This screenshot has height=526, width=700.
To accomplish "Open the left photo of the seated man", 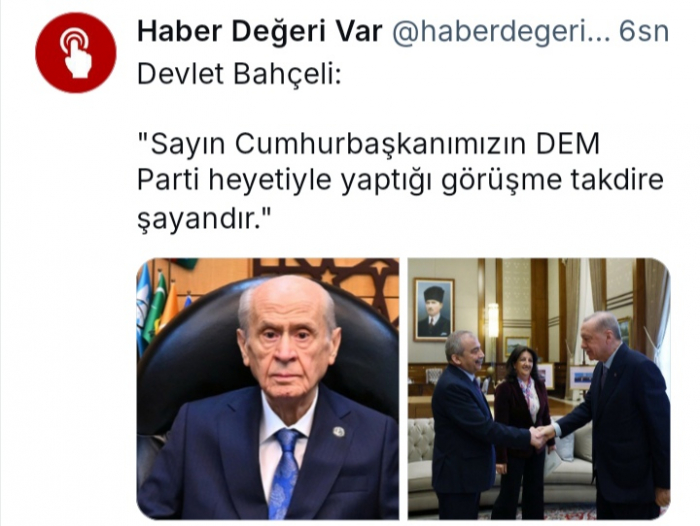I will [x=268, y=388].
